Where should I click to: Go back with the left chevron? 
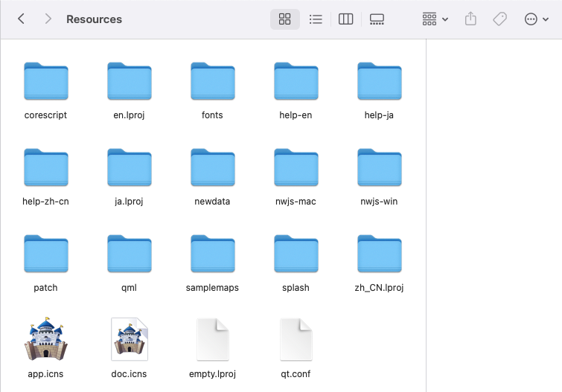(21, 19)
